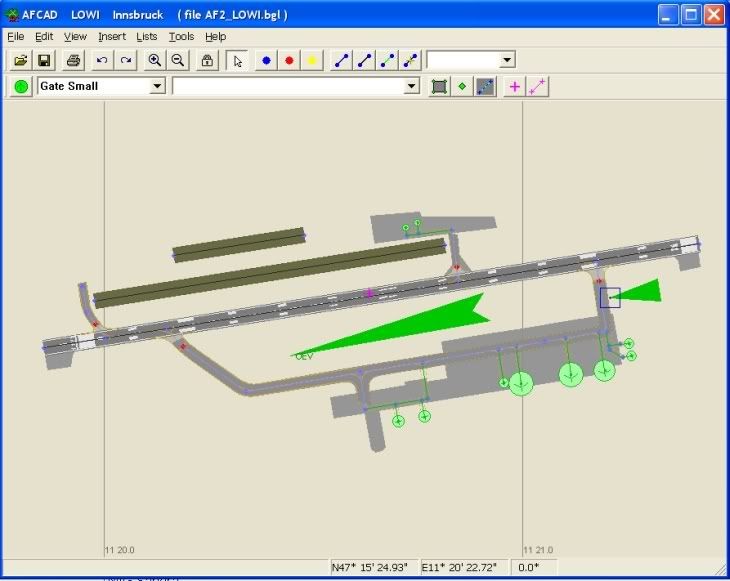Click the padlock lock icon
The image size is (730, 581).
pyautogui.click(x=207, y=60)
